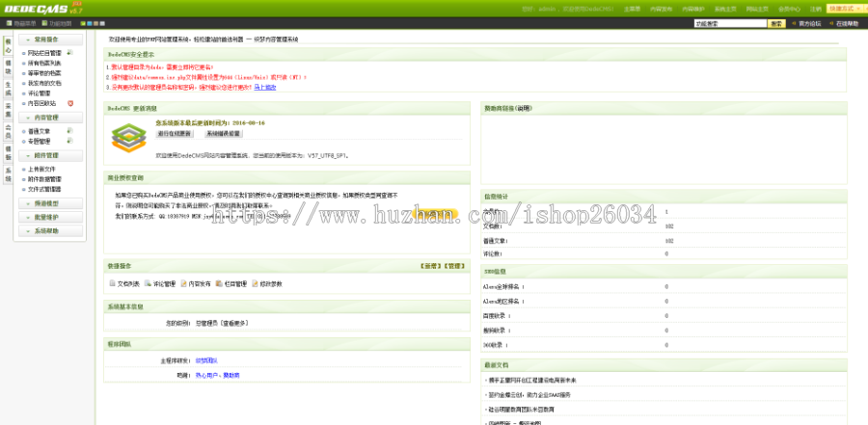Collapse the 常用操作 menu section
The image size is (868, 425).
tap(50, 40)
